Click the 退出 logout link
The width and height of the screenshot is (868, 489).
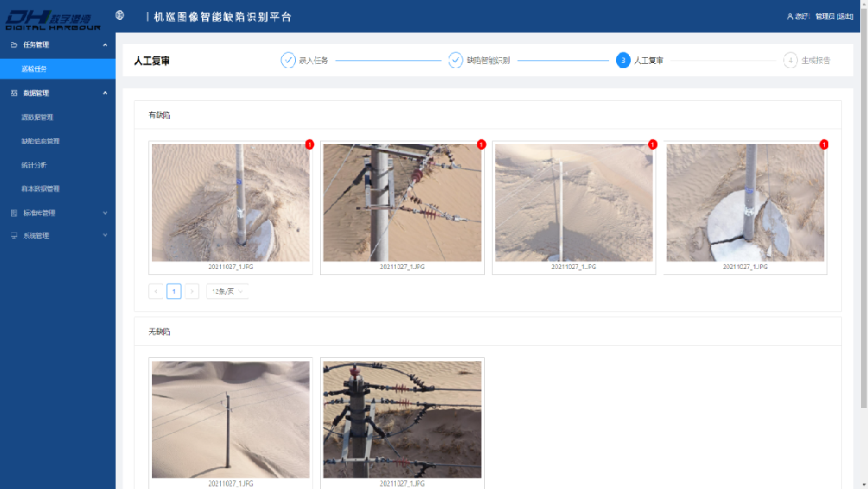(846, 16)
